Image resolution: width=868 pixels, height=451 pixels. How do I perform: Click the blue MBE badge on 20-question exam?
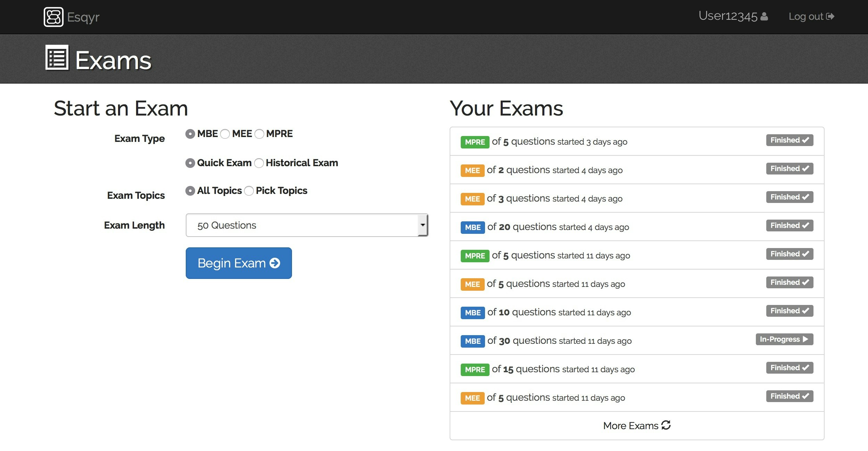click(473, 227)
